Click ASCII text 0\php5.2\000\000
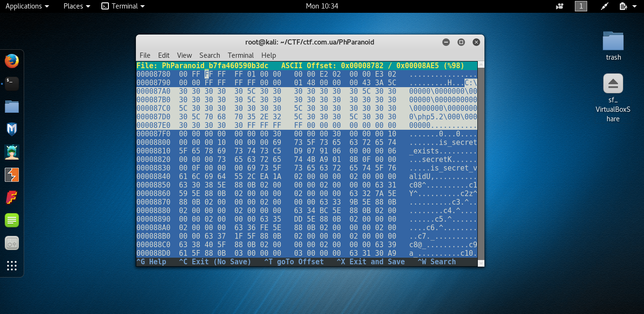Viewport: 644px width, 314px height. pos(443,117)
